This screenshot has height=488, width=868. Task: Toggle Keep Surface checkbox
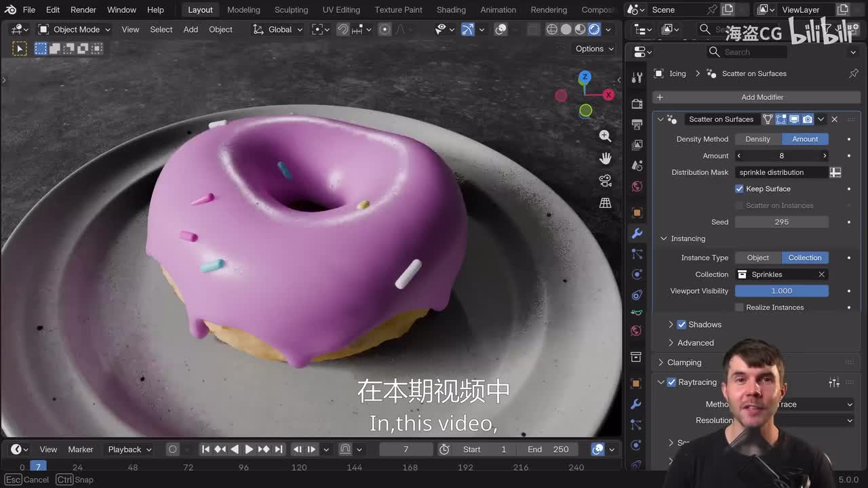(x=739, y=188)
